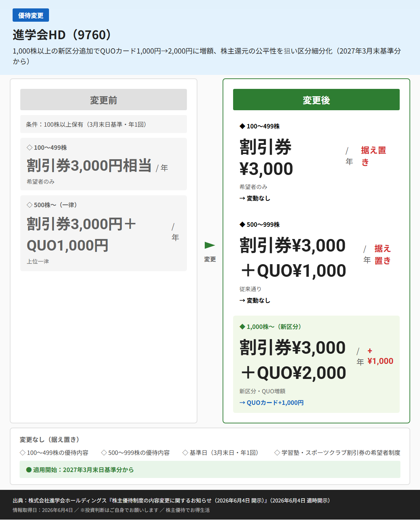Click the 変更前 gray header
Viewport: 420px width, 528px height.
pyautogui.click(x=104, y=100)
